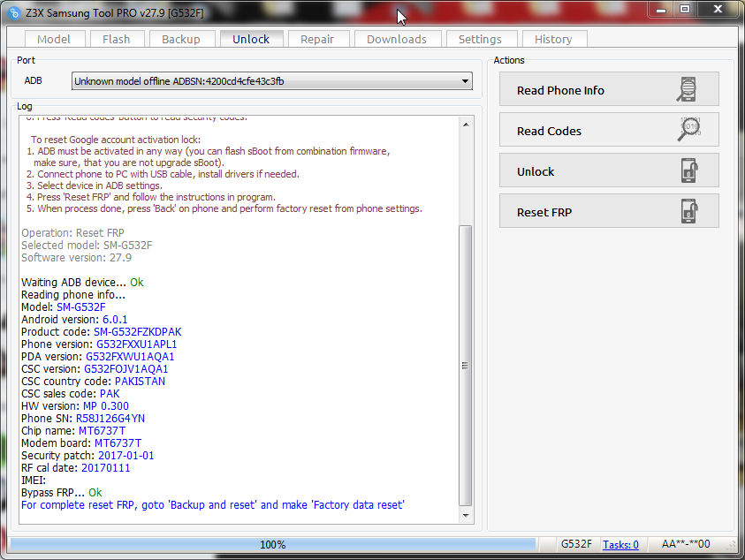Click the Read Phone Info button label
This screenshot has width=745, height=560.
[560, 90]
